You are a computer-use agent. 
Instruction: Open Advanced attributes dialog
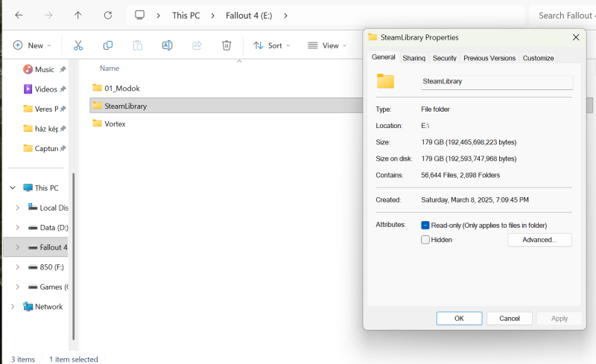click(539, 240)
